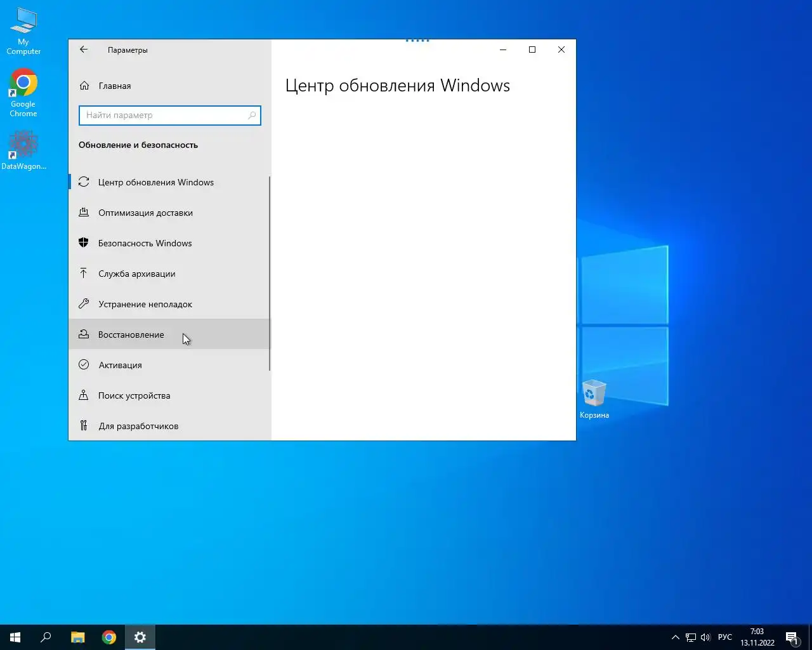Open Поиск устройства section

pyautogui.click(x=169, y=395)
